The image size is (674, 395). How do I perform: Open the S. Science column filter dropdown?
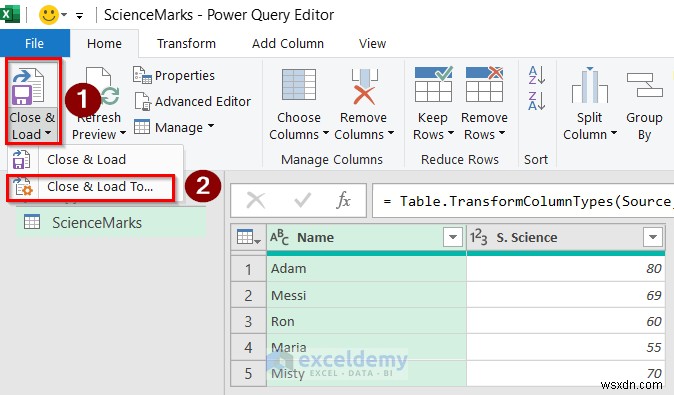(653, 237)
